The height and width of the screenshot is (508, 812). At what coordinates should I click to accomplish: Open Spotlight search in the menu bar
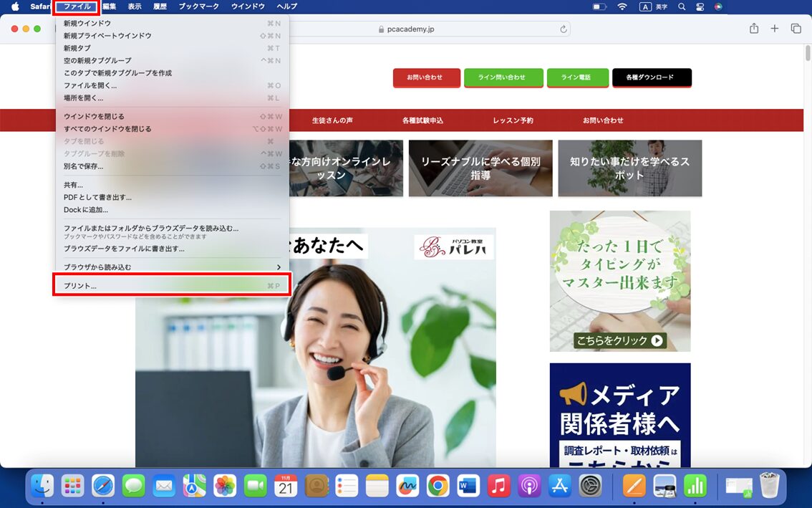680,6
